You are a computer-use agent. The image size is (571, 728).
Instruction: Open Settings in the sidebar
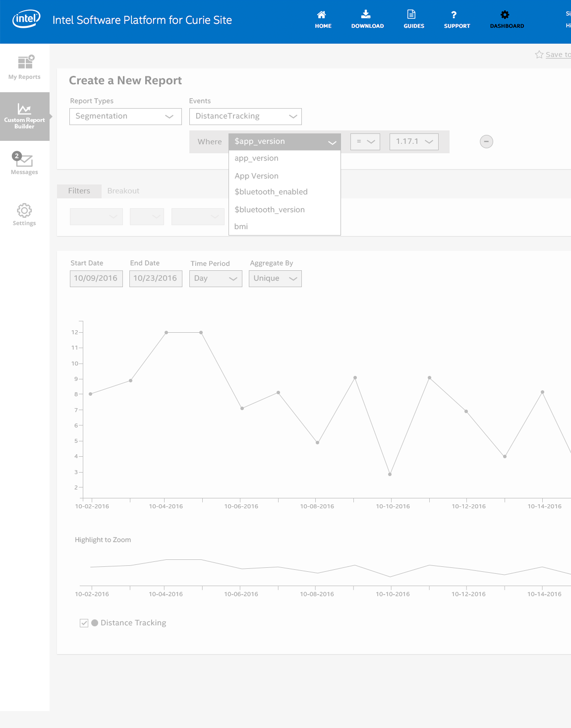pos(24,215)
